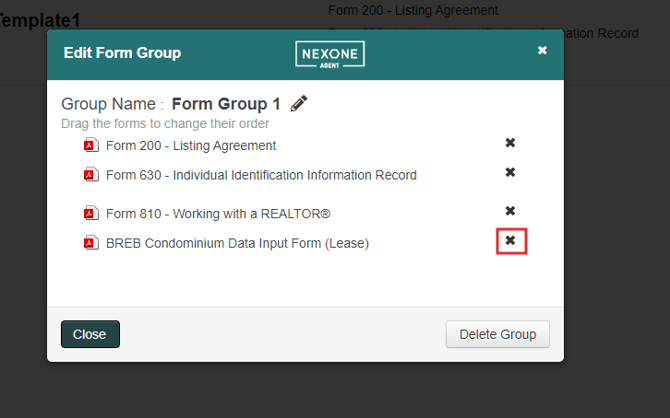Screen dimensions: 670x418
Task: Click background Form 200 - Listing Agreement text
Action: [x=413, y=10]
